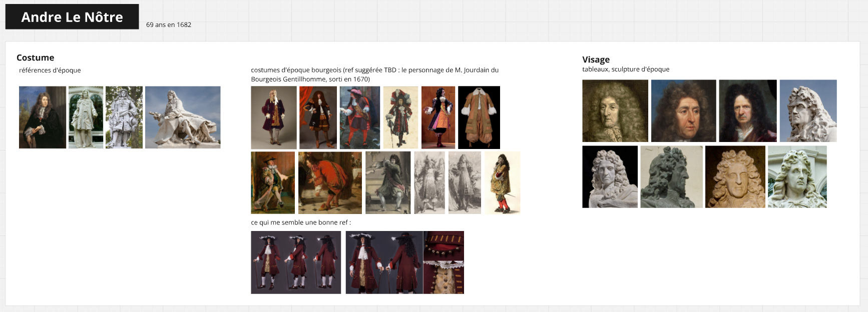Screen dimensions: 868x312
Task: Open painted face with brown curly wig
Action: tap(683, 111)
